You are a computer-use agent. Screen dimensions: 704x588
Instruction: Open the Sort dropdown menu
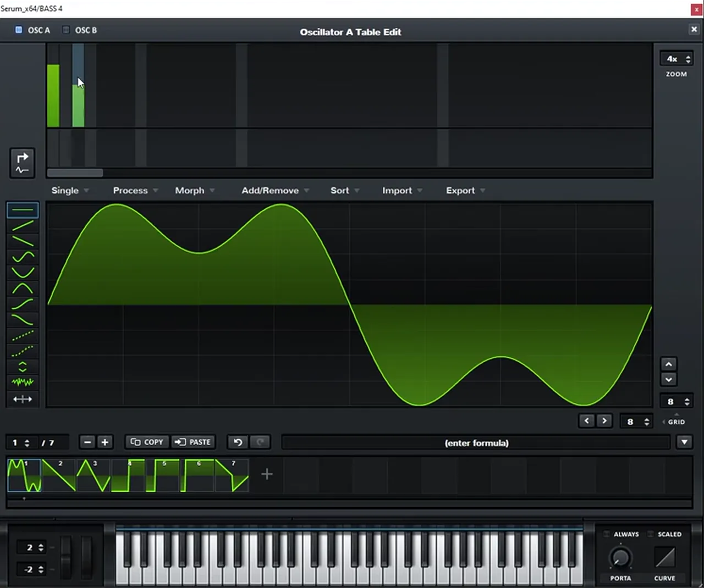(345, 190)
